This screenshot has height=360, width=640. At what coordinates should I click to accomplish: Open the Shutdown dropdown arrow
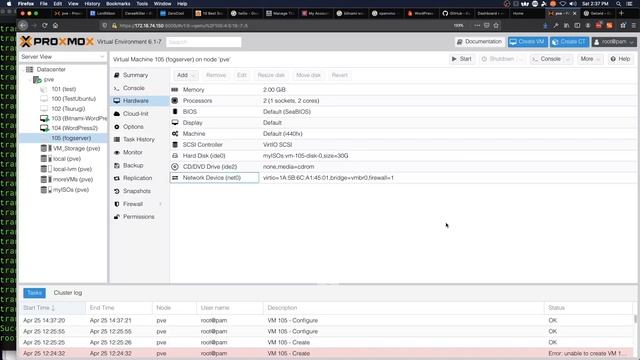pos(521,60)
